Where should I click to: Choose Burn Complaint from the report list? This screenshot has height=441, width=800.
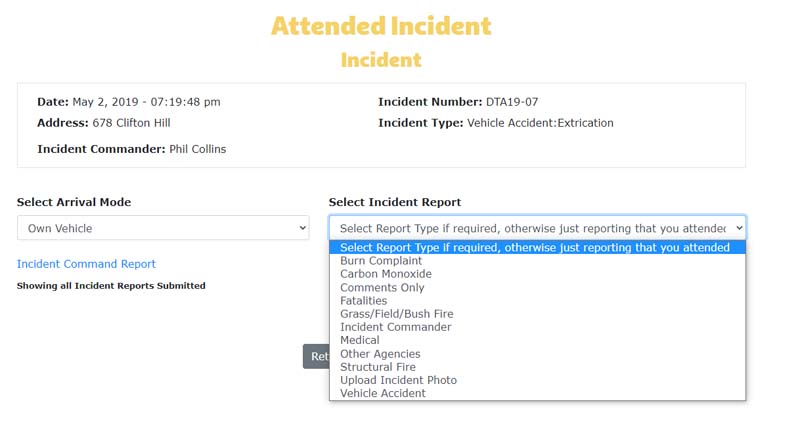pyautogui.click(x=381, y=261)
